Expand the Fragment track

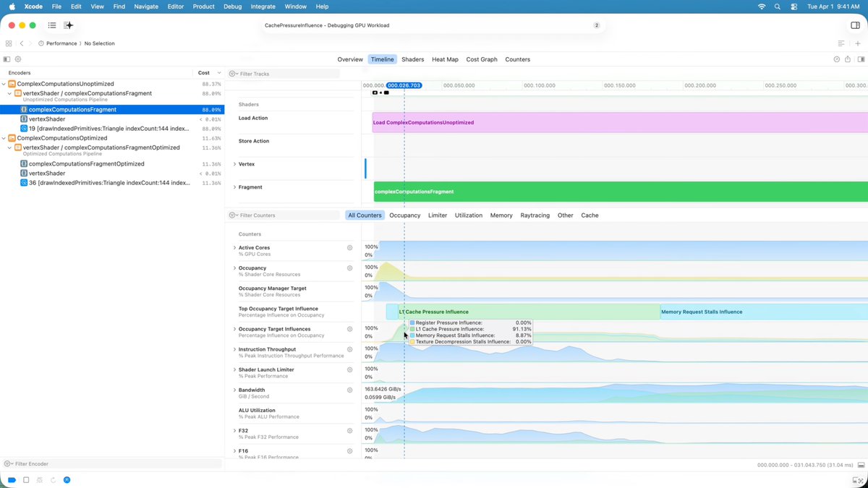(x=234, y=187)
